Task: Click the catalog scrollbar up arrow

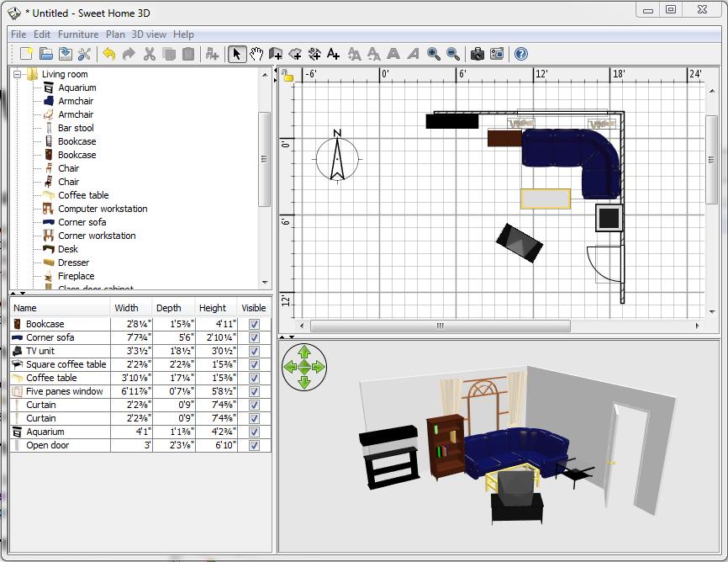Action: tap(265, 74)
